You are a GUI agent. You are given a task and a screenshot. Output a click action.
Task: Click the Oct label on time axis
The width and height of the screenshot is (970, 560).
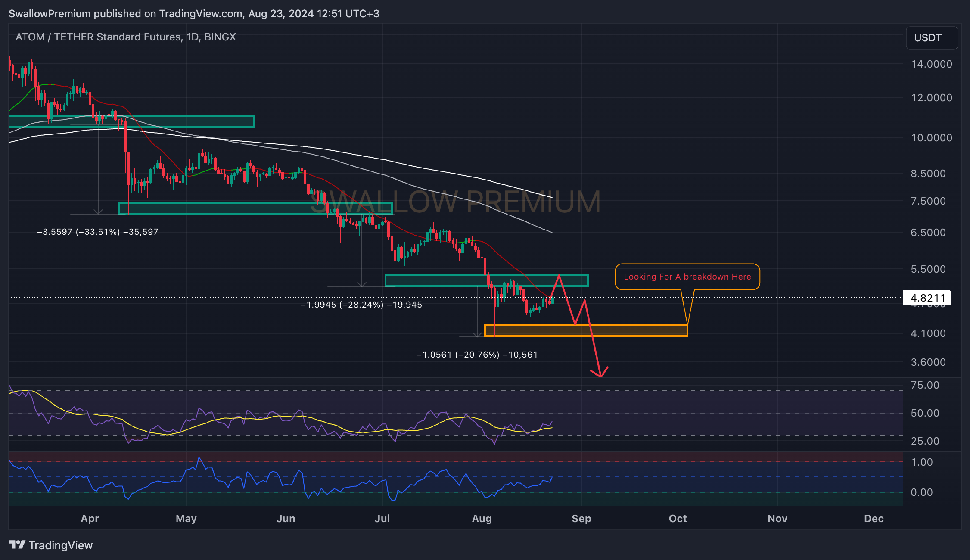coord(678,519)
